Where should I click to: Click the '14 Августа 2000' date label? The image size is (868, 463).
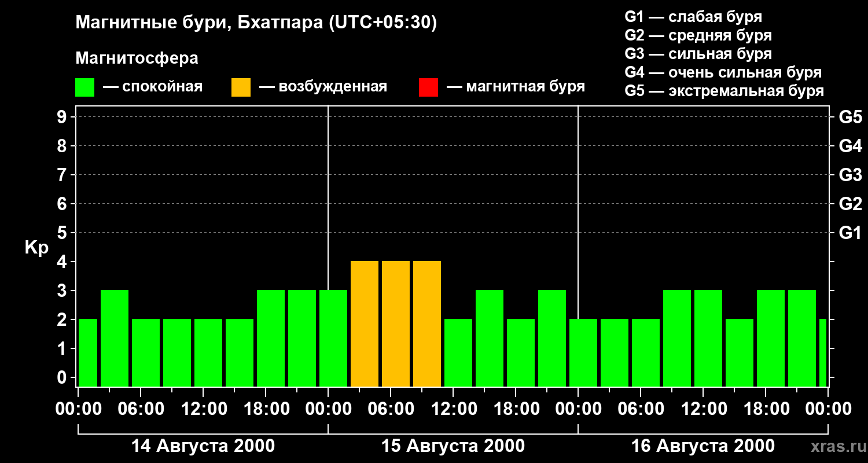pos(203,446)
